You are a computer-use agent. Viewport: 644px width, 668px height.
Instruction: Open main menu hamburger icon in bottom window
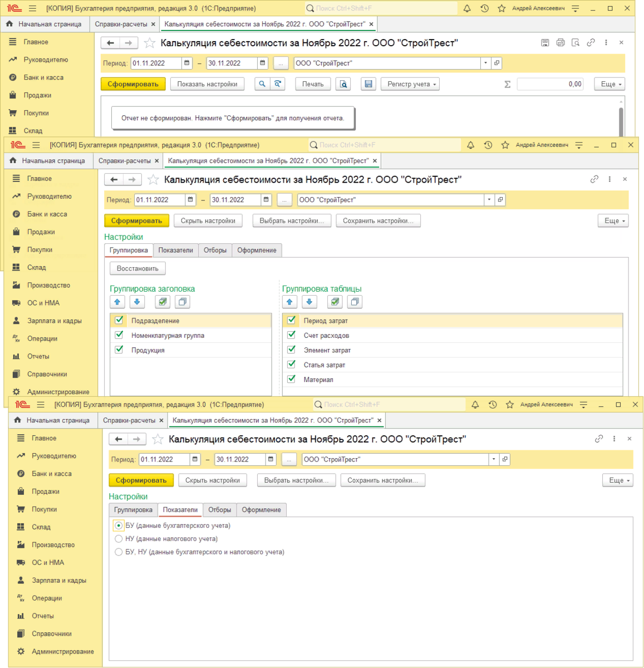click(x=40, y=405)
